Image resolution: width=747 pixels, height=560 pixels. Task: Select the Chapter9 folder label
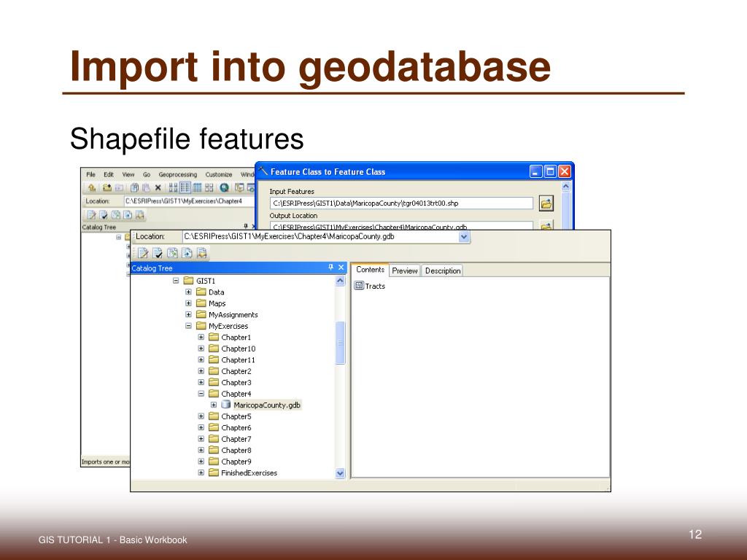(236, 462)
